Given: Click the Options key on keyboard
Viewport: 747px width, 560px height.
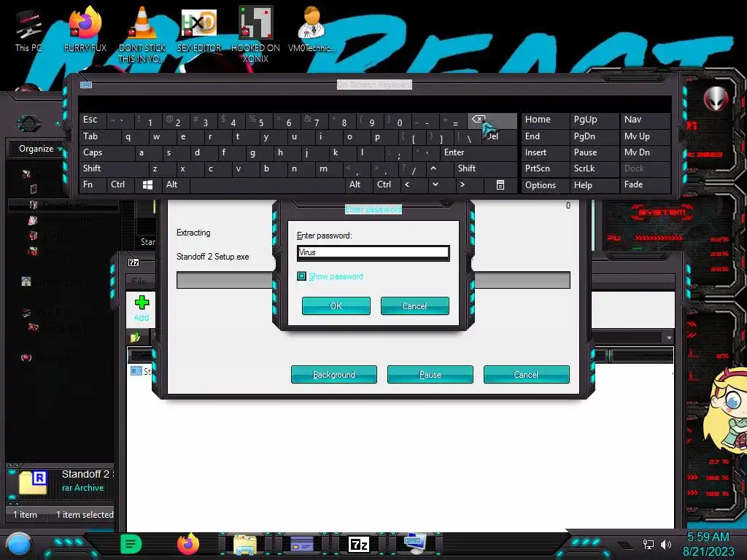Looking at the screenshot, I should click(545, 184).
